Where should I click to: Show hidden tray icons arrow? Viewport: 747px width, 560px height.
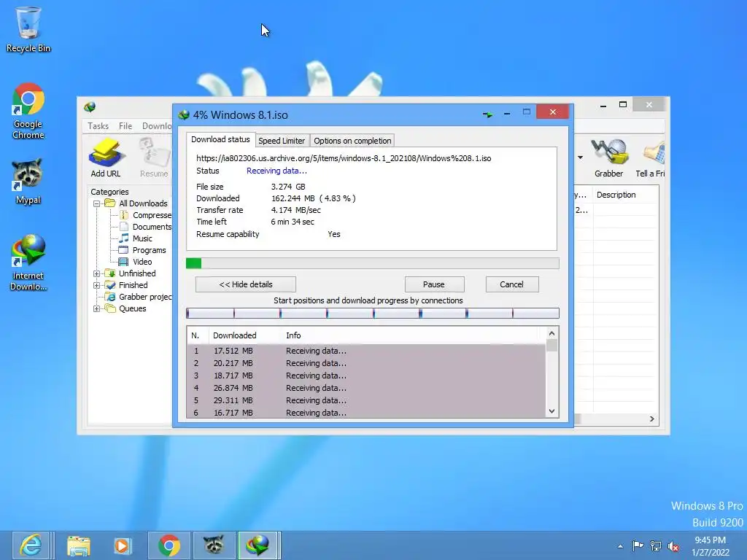pyautogui.click(x=620, y=546)
